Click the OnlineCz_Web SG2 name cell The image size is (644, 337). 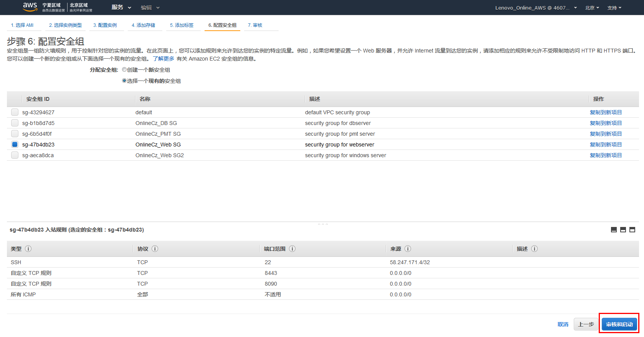(160, 155)
